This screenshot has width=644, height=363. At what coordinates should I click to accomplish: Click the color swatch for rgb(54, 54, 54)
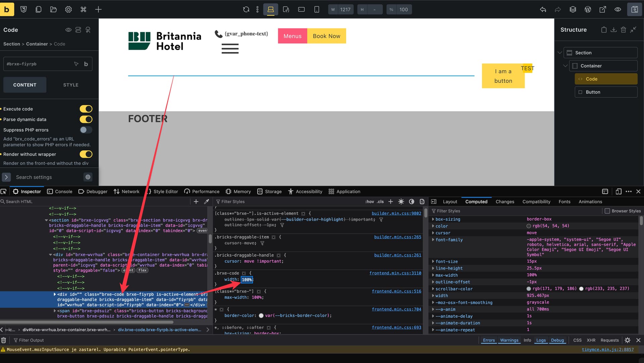click(x=529, y=226)
